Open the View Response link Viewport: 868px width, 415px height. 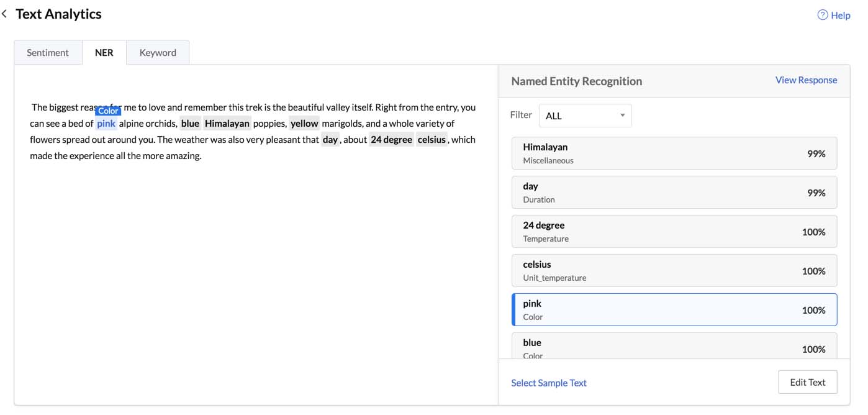click(x=806, y=80)
